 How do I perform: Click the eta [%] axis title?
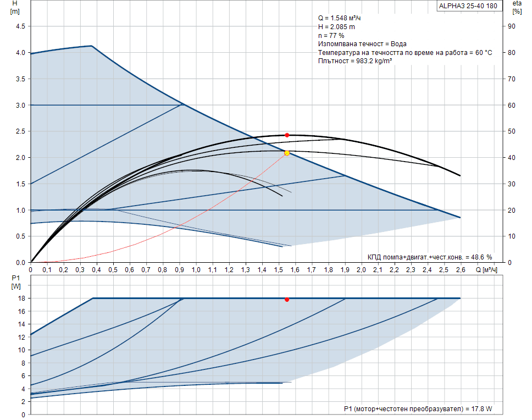click(x=517, y=7)
